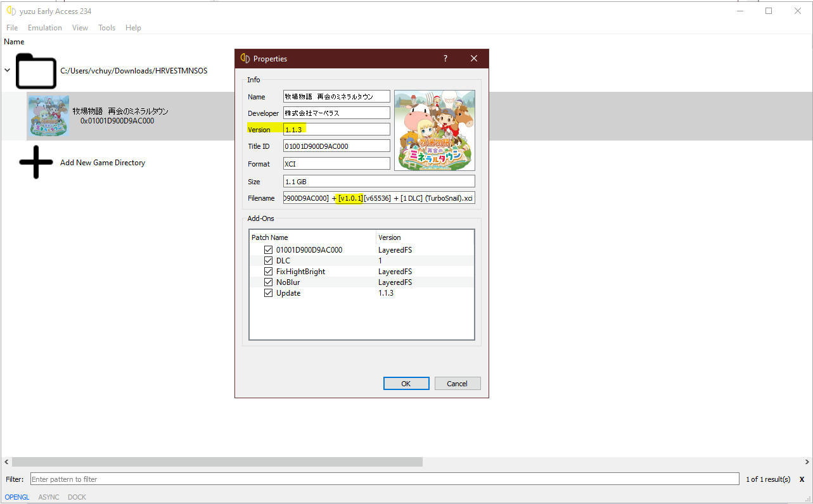Click the game cover art in Properties
Screen dimensions: 813x504
click(435, 130)
